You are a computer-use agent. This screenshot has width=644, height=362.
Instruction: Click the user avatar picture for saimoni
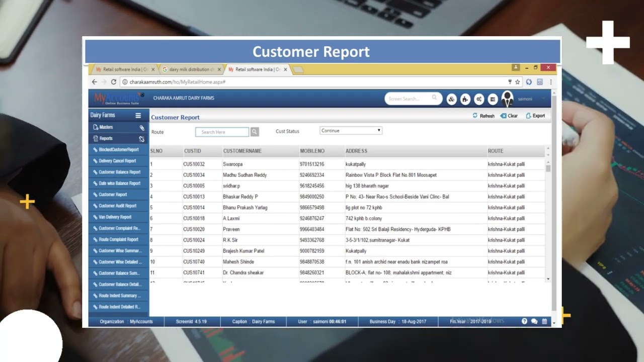(x=507, y=99)
